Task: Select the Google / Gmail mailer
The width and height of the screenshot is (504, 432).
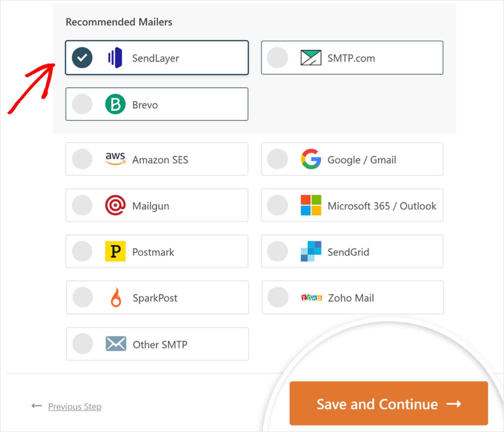Action: click(x=277, y=159)
